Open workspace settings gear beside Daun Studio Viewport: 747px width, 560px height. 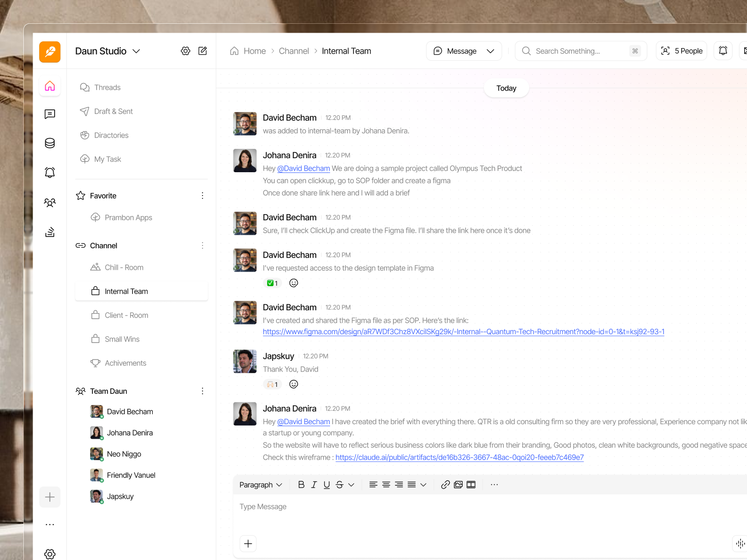pyautogui.click(x=186, y=51)
